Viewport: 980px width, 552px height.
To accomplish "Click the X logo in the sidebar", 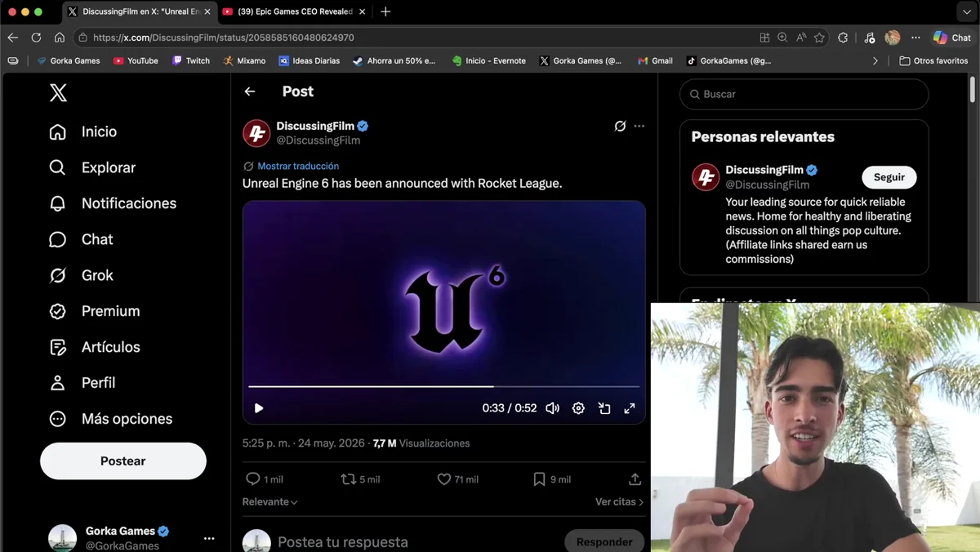I will point(58,92).
